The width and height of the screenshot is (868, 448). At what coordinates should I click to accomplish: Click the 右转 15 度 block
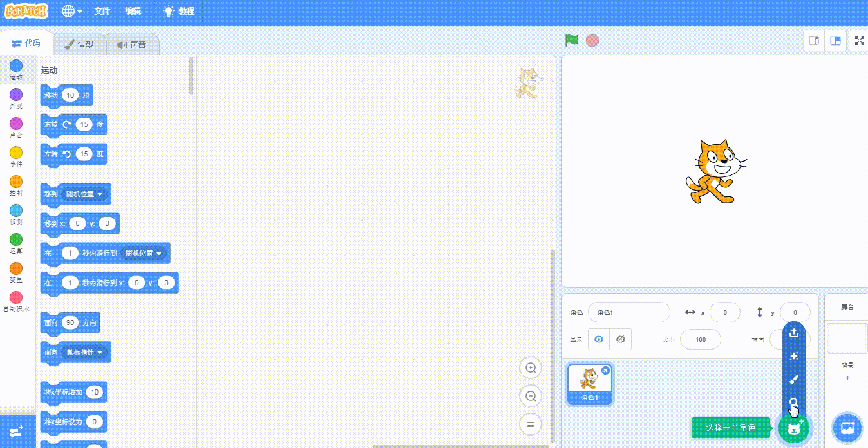click(x=73, y=125)
